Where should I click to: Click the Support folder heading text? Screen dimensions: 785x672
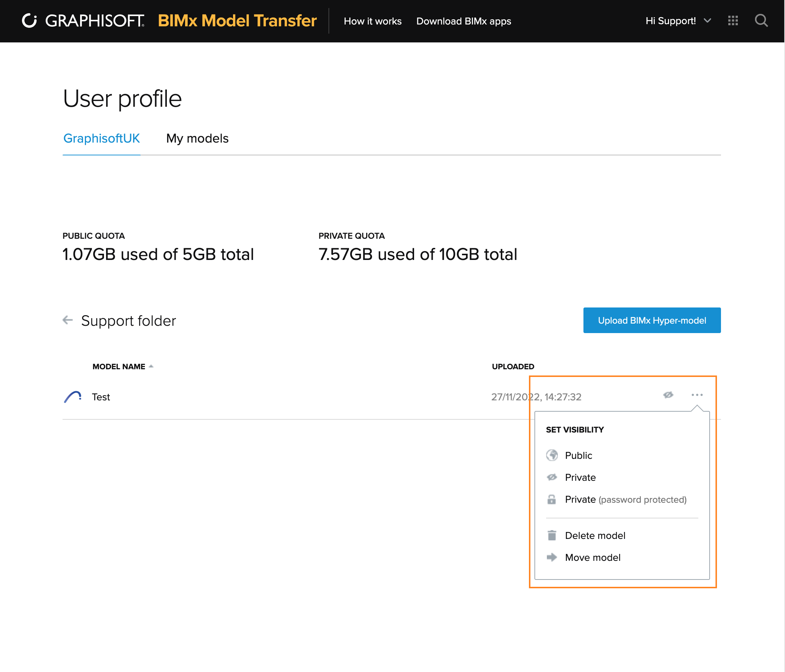click(128, 321)
